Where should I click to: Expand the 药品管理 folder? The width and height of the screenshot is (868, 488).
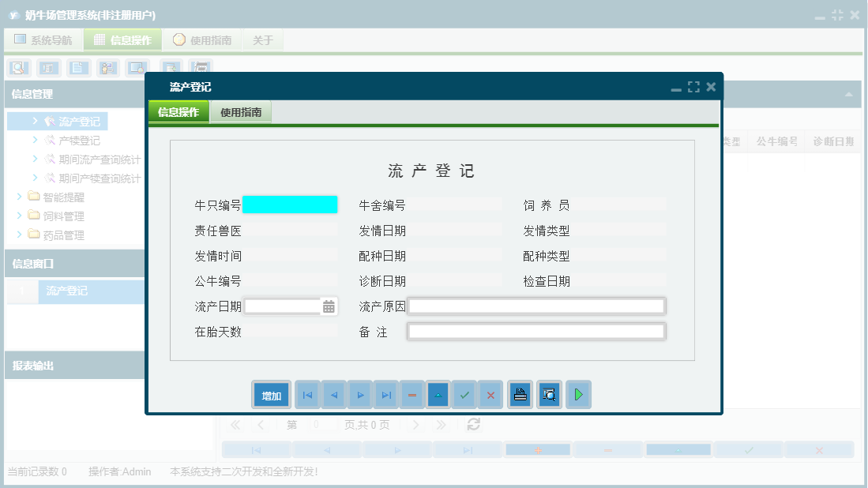(x=20, y=235)
